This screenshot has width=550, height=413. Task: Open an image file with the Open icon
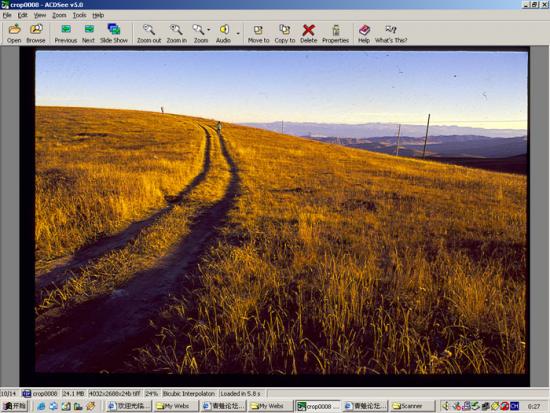pos(14,33)
